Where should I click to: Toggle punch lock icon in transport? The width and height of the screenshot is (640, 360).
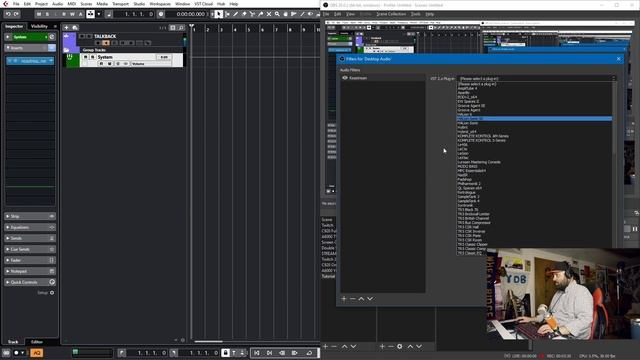(225, 353)
